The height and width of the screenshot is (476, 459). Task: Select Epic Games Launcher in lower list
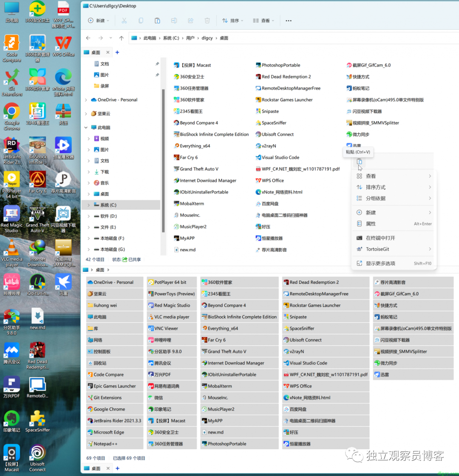tap(115, 386)
